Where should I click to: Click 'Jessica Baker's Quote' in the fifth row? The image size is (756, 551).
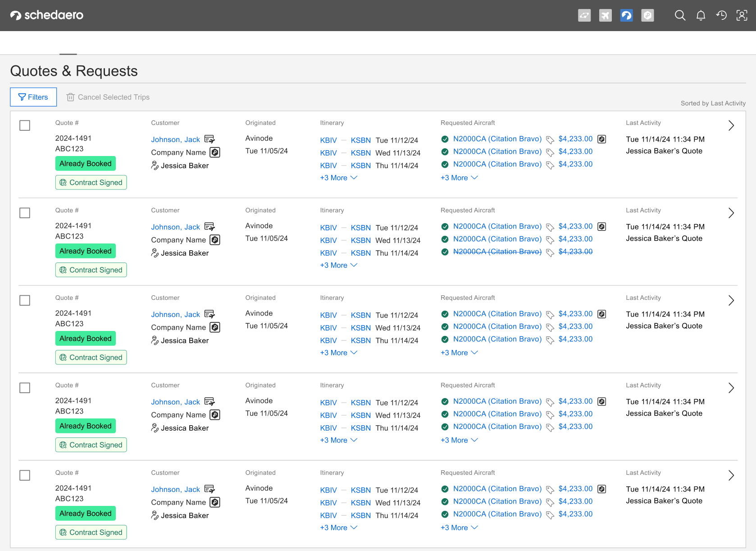[x=664, y=500]
